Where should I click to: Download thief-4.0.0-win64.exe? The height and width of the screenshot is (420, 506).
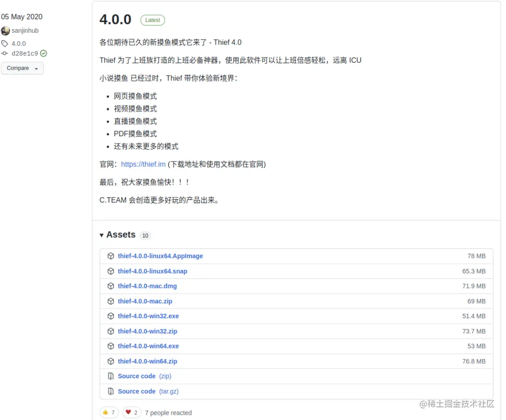(148, 346)
